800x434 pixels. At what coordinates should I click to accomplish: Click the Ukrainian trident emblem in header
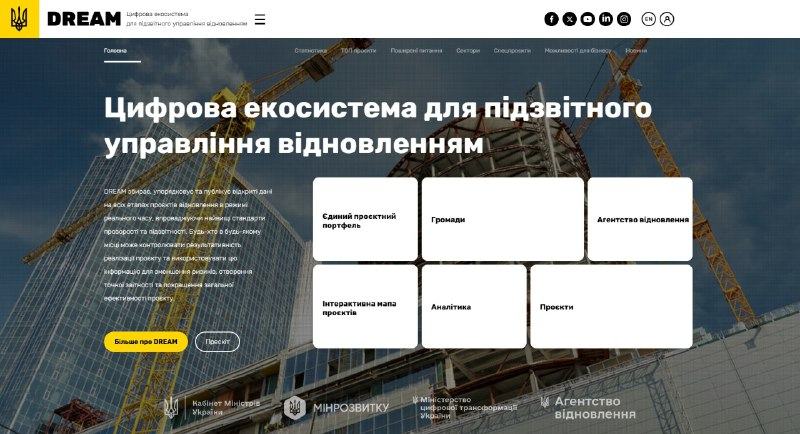coord(19,19)
